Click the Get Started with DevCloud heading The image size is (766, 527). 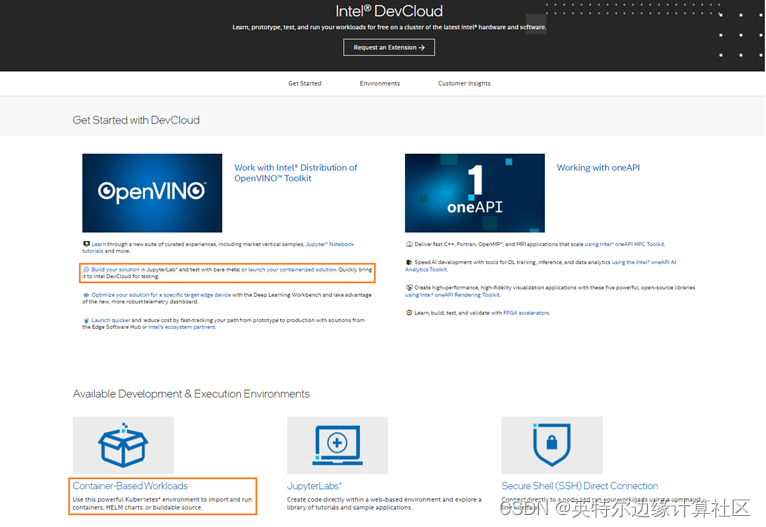coord(136,120)
